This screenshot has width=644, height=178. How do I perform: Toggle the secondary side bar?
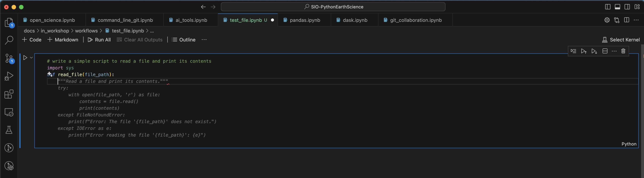(x=627, y=7)
